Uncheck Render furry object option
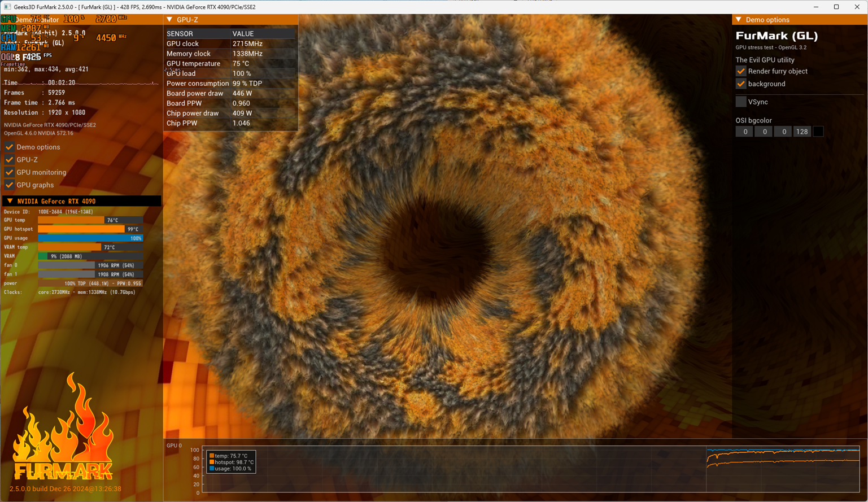The height and width of the screenshot is (502, 868). tap(741, 71)
